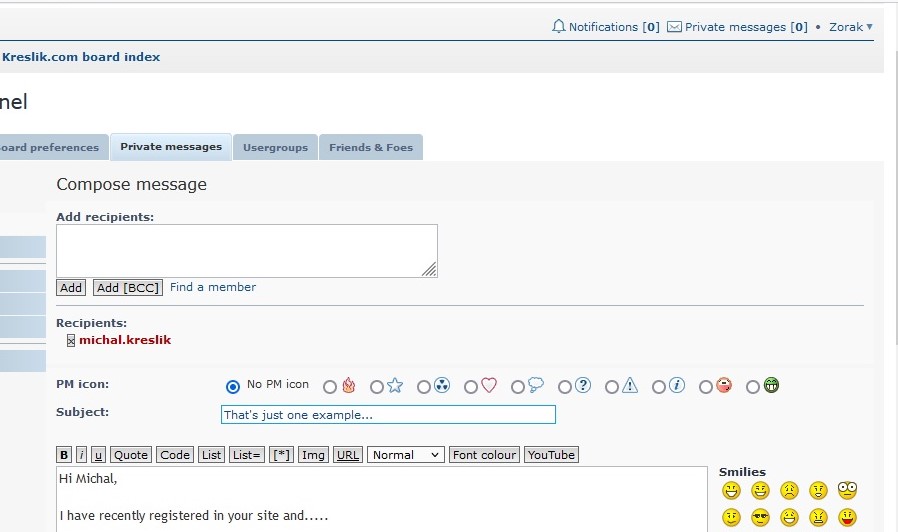The width and height of the screenshot is (898, 532).
Task: Open the Notifications [0] link
Action: pos(614,27)
